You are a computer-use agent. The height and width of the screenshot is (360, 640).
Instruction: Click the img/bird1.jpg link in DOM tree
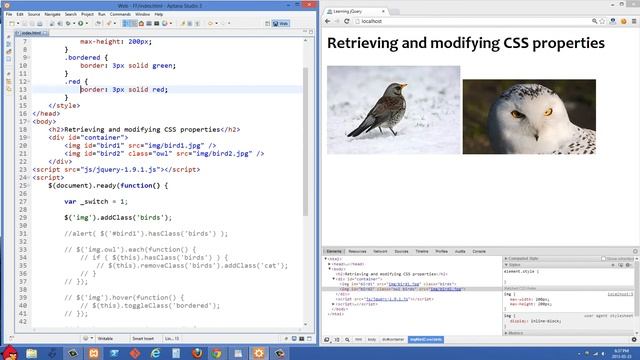coord(404,284)
